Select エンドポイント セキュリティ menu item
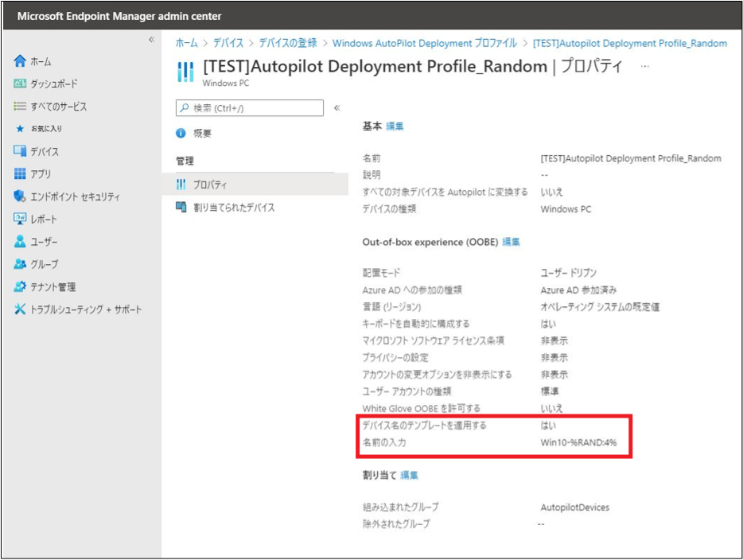 pos(76,196)
